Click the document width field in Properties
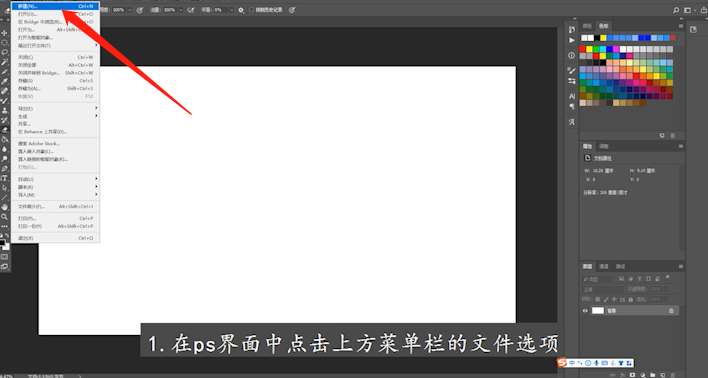Viewport: 708px width, 378px height. (x=603, y=171)
